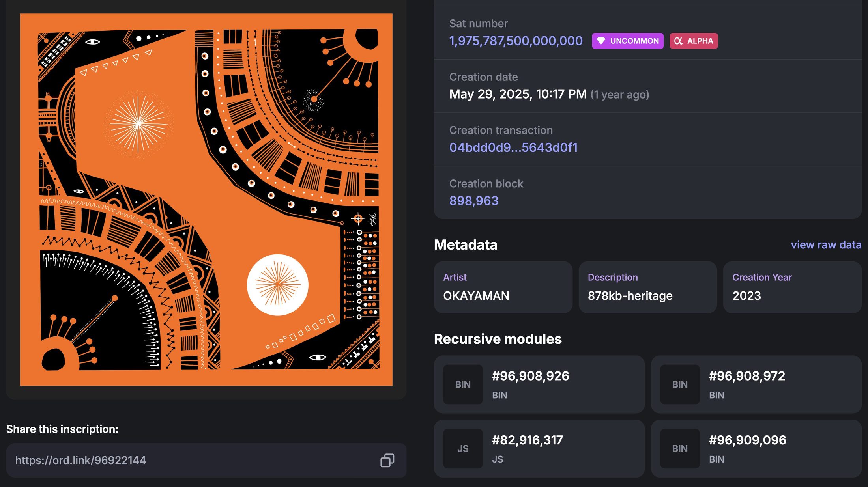Click the creation date May 29, 2025
This screenshot has width=868, height=487.
518,94
